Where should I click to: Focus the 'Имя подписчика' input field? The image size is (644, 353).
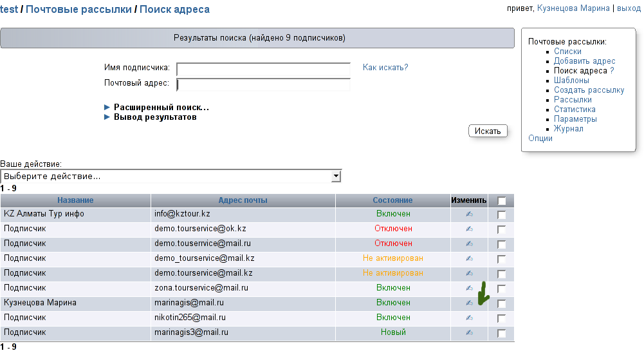coord(263,69)
